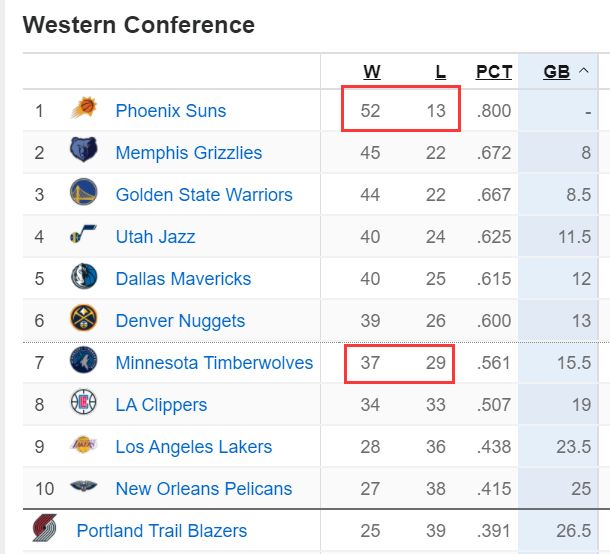Click the Portland Trail Blazers logo
610x554 pixels.
(43, 530)
